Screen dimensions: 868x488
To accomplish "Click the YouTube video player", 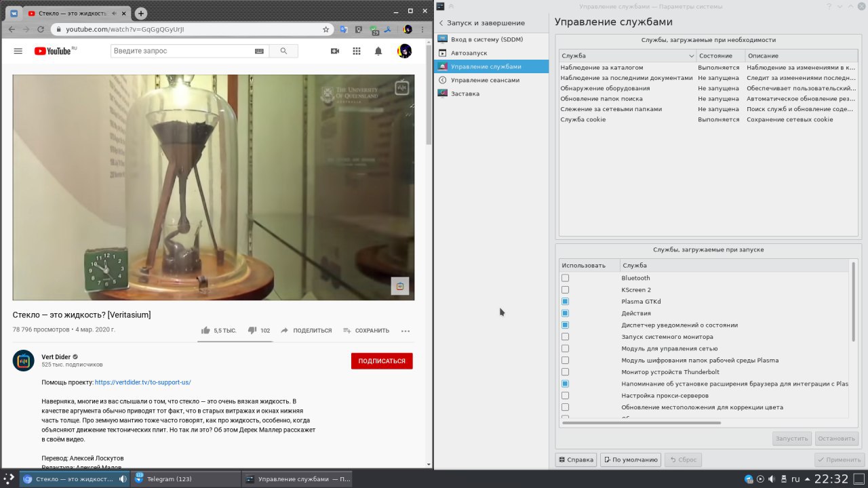I will coord(214,187).
